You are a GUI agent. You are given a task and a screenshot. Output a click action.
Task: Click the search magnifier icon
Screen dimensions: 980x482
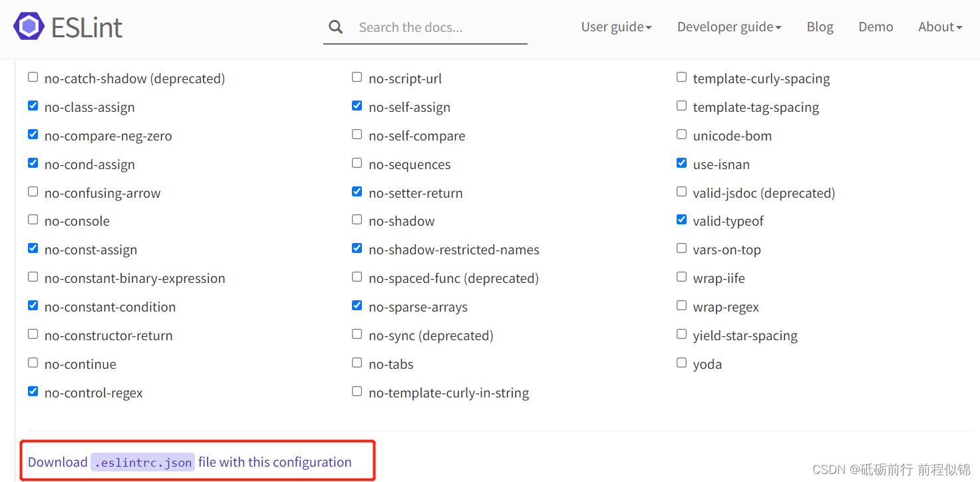click(x=336, y=27)
